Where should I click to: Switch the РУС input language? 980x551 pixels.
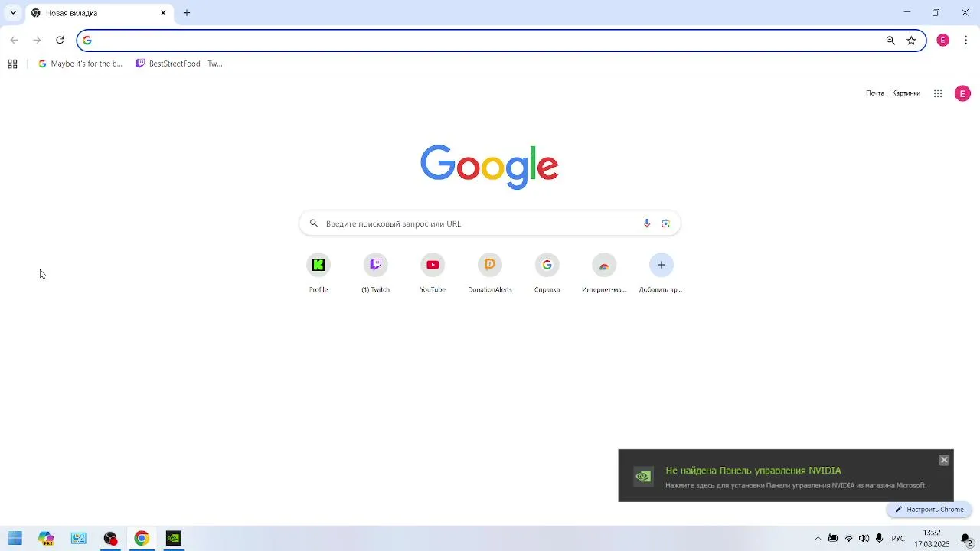coord(898,539)
